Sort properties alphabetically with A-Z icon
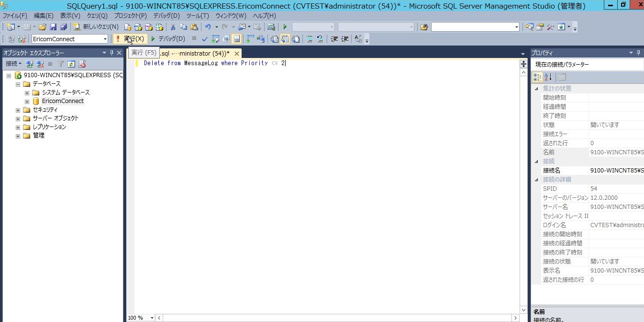The image size is (644, 322). (x=548, y=77)
